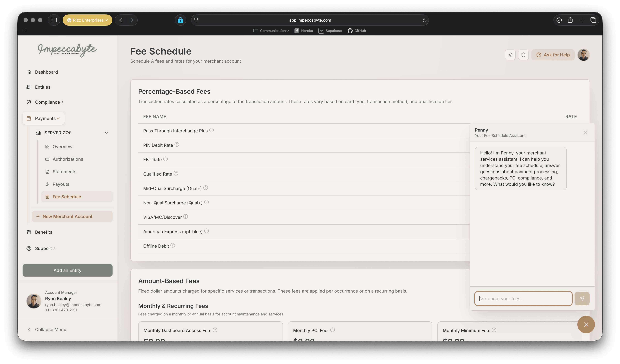
Task: Toggle the browser sidebar panel icon
Action: [54, 20]
